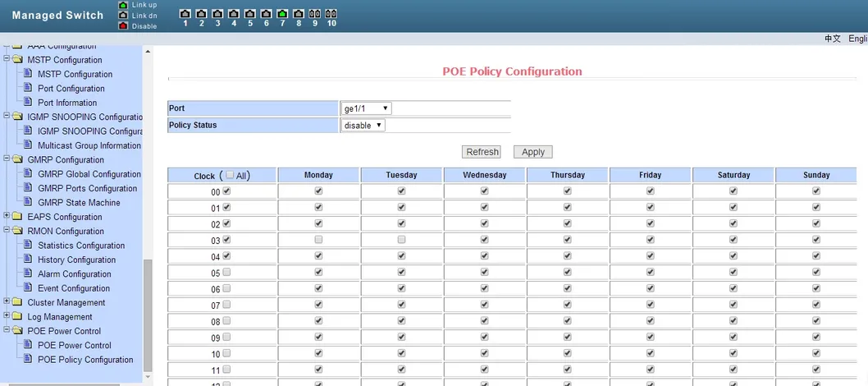The image size is (868, 386).
Task: Open the Policy Status disable dropdown
Action: [x=363, y=125]
